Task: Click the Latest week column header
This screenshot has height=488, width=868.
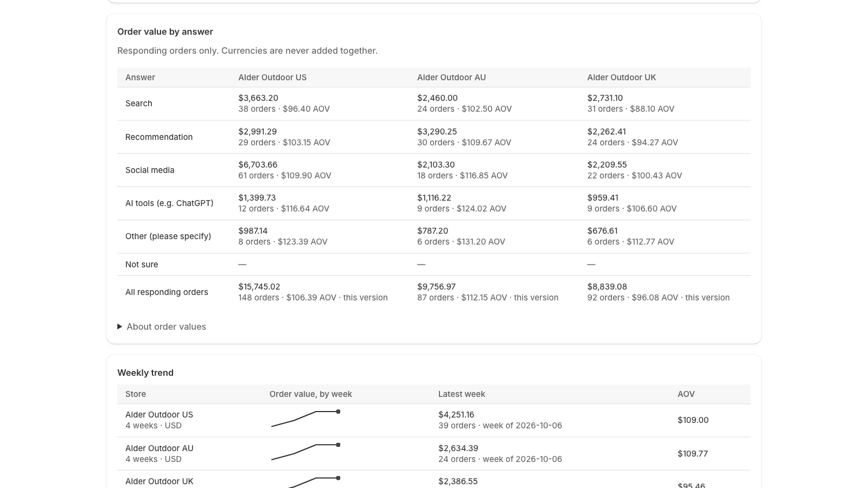Action: pos(462,394)
